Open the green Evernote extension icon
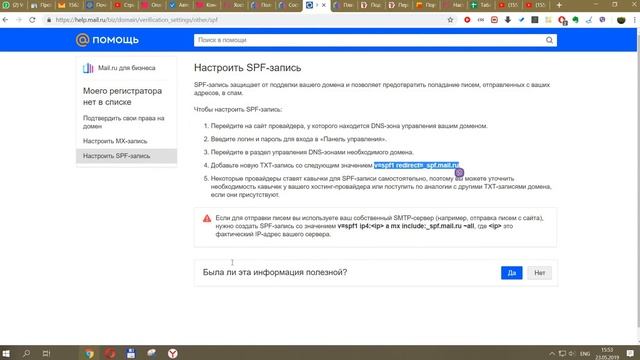 click(x=576, y=20)
